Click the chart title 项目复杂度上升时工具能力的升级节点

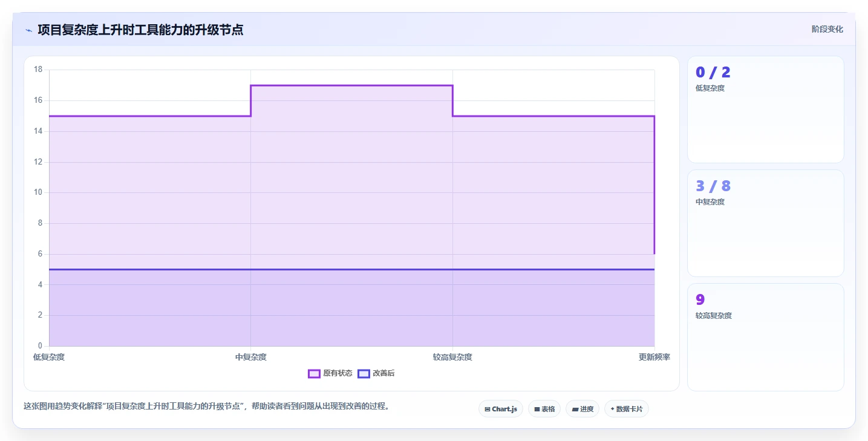coord(140,30)
